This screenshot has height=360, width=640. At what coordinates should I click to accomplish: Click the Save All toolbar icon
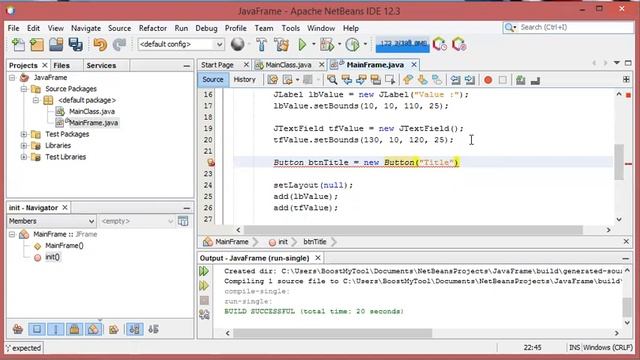pos(76,44)
